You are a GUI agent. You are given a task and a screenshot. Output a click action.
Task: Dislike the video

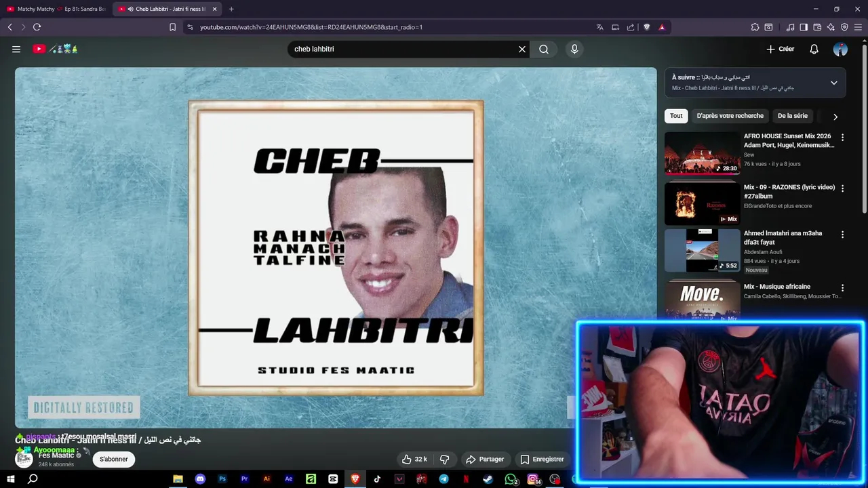click(x=445, y=459)
